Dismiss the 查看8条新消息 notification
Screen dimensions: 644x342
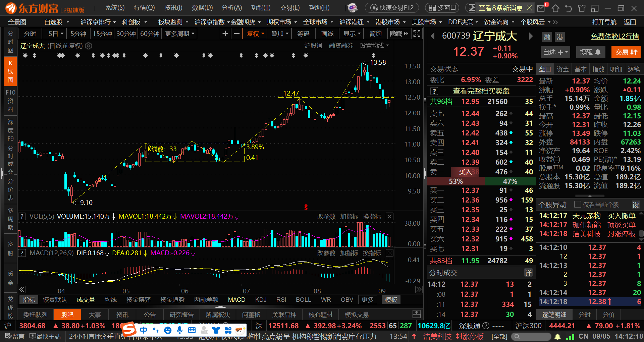(529, 8)
